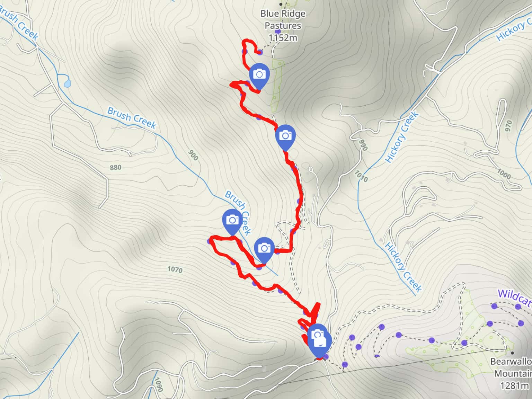
Task: Click the 880 contour elevation label
Action: pos(115,168)
